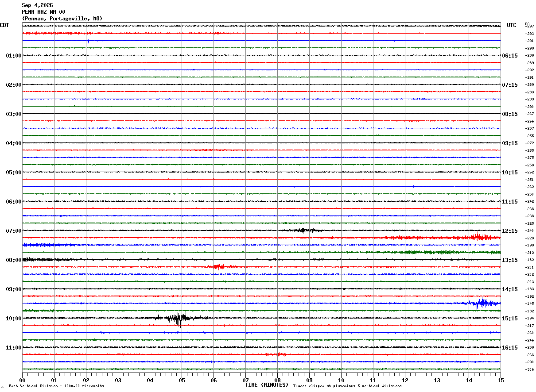Select the 10:00 CDT row label
Image resolution: width=536 pixels, height=392 pixels.
click(14, 319)
